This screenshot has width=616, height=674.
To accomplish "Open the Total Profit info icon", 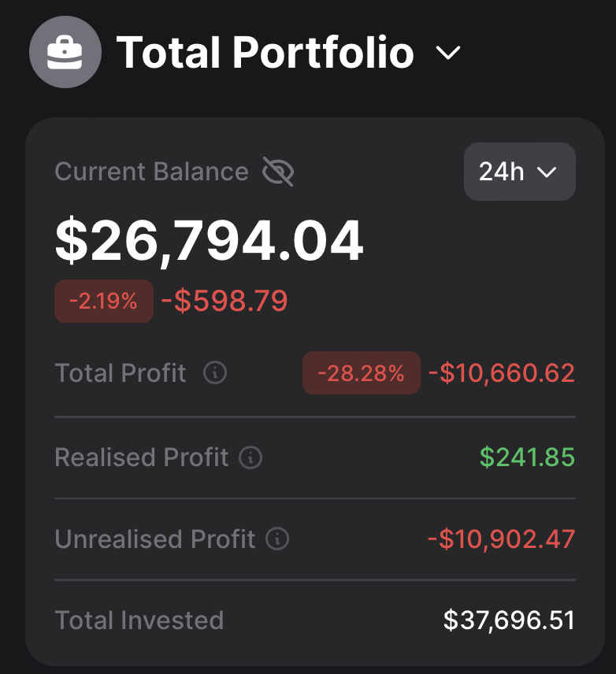I will click(215, 372).
